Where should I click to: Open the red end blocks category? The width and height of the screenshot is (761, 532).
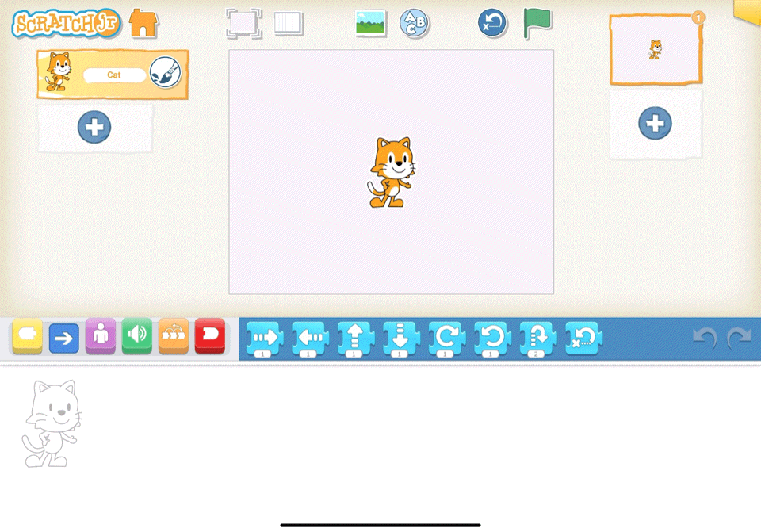coord(209,335)
